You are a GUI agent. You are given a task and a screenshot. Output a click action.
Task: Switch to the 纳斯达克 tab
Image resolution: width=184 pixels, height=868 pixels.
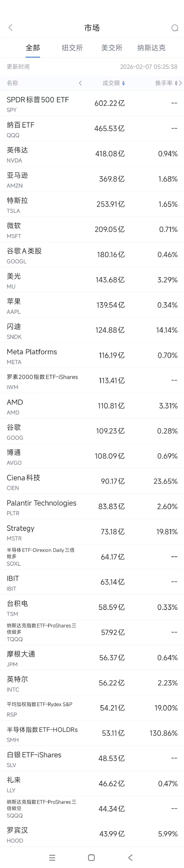coord(151,48)
